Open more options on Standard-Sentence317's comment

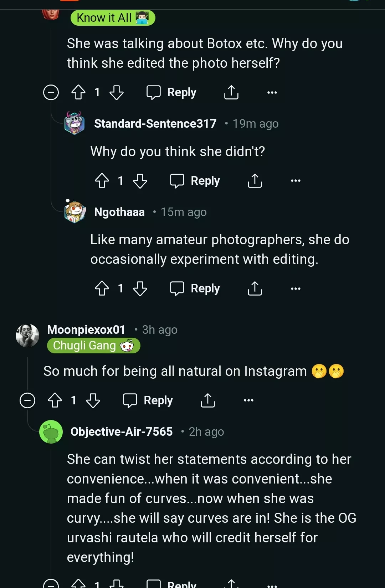(x=296, y=181)
